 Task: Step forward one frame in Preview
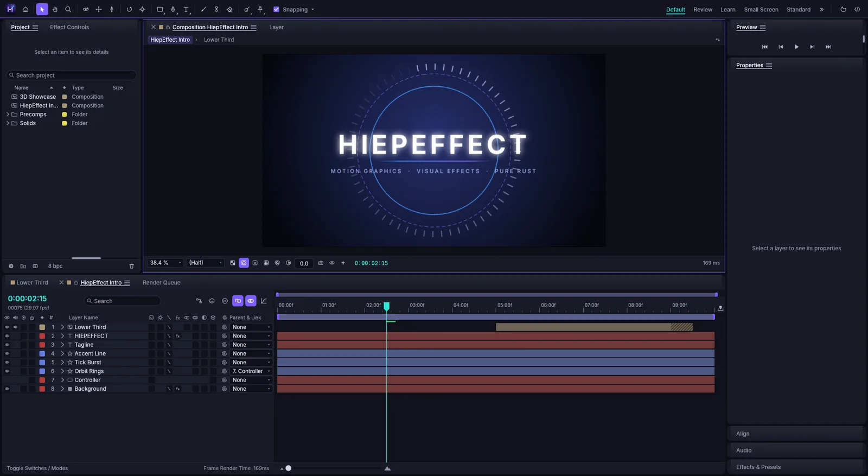click(x=812, y=47)
